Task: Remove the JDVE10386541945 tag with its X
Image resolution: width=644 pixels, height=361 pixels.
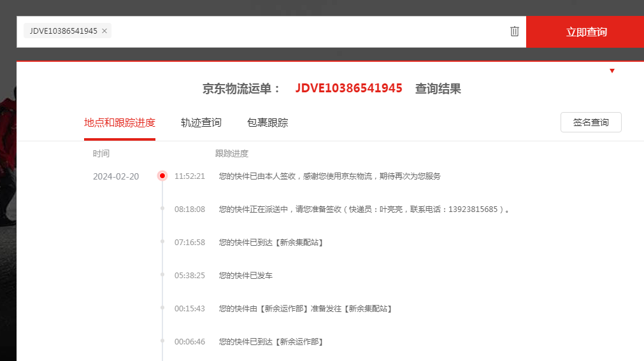Action: pos(104,31)
